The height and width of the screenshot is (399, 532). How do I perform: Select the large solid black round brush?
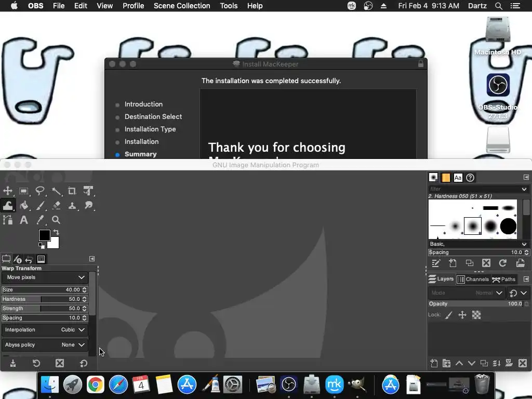pos(508,227)
